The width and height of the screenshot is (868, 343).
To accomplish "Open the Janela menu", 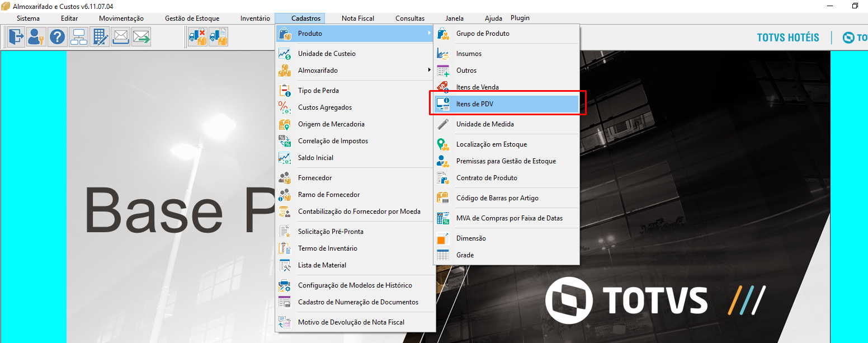I will pos(455,18).
